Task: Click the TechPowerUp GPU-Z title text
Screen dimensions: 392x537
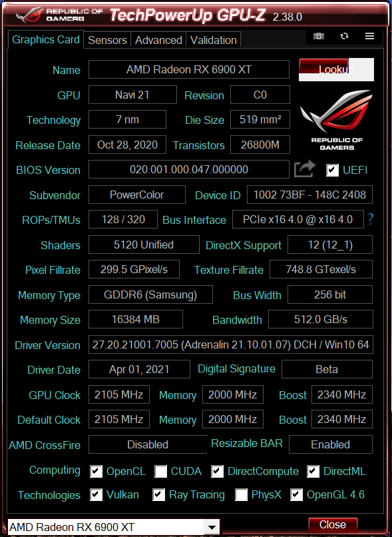Action: [x=188, y=15]
